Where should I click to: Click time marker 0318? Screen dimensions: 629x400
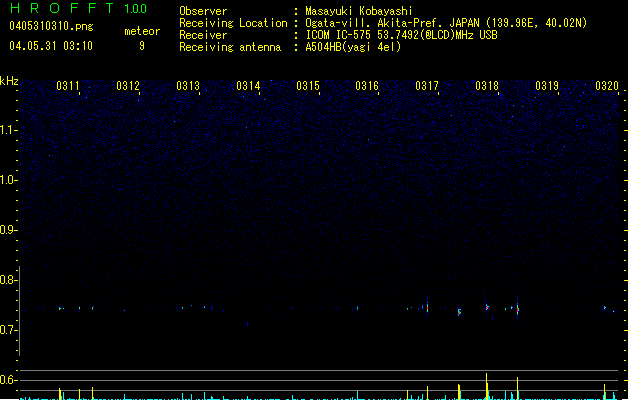(x=487, y=86)
